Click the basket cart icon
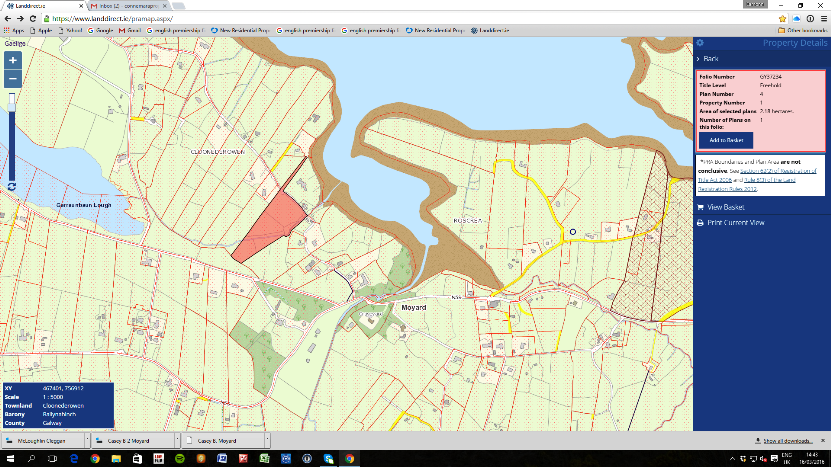831x467 pixels. 700,207
